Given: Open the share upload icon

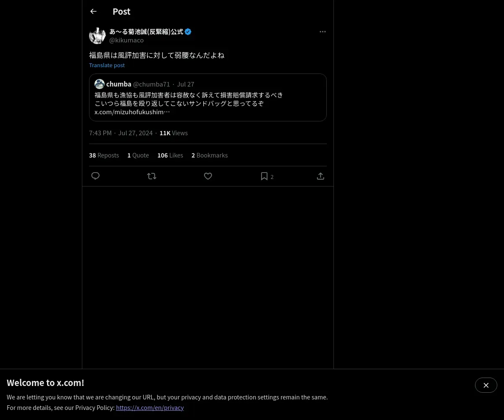Looking at the screenshot, I should [320, 176].
